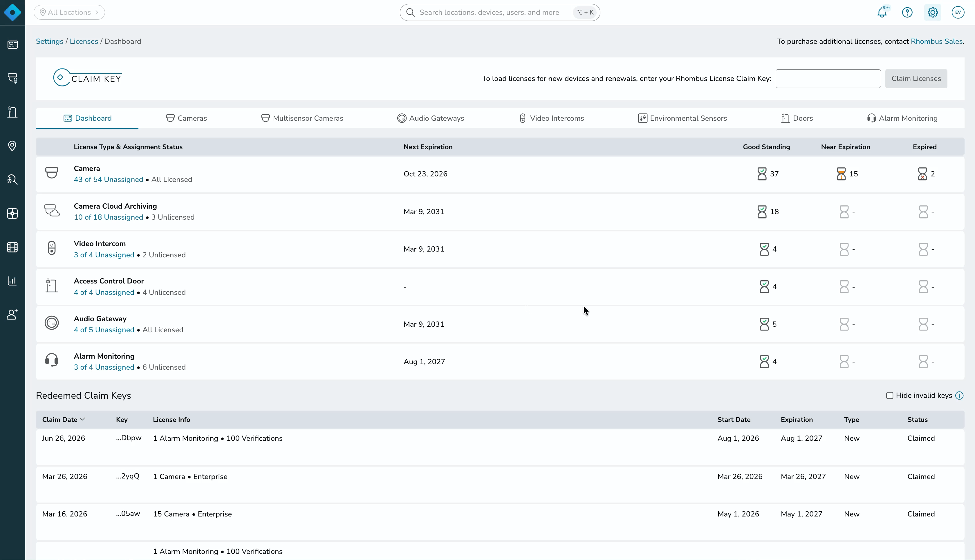Open the dashboard icon in left sidebar
Image resolution: width=975 pixels, height=560 pixels.
[12, 45]
